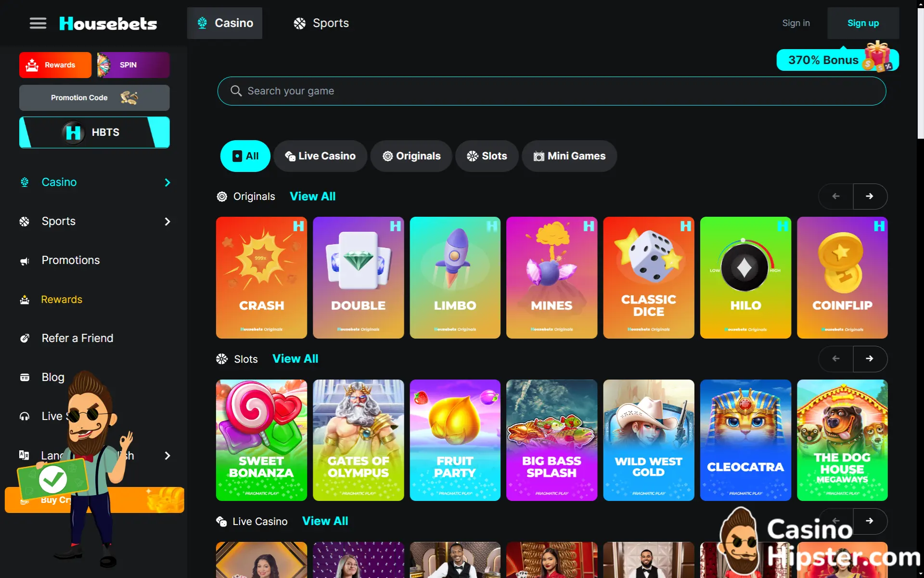Open the hamburger menu icon

(x=38, y=23)
